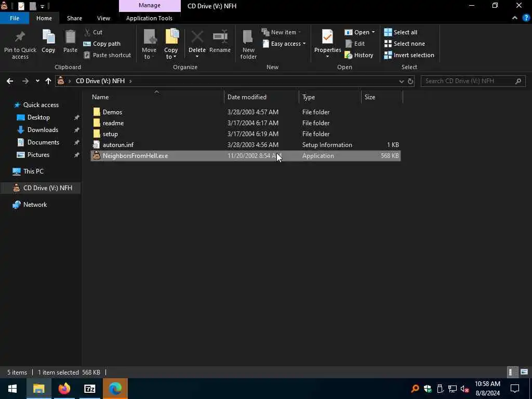Create a New folder via ribbon

(x=248, y=45)
